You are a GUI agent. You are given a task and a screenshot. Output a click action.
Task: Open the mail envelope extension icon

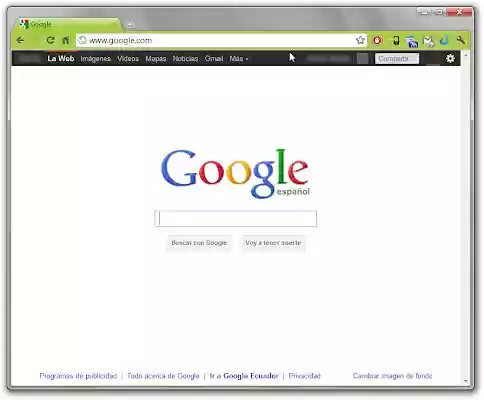(x=428, y=41)
